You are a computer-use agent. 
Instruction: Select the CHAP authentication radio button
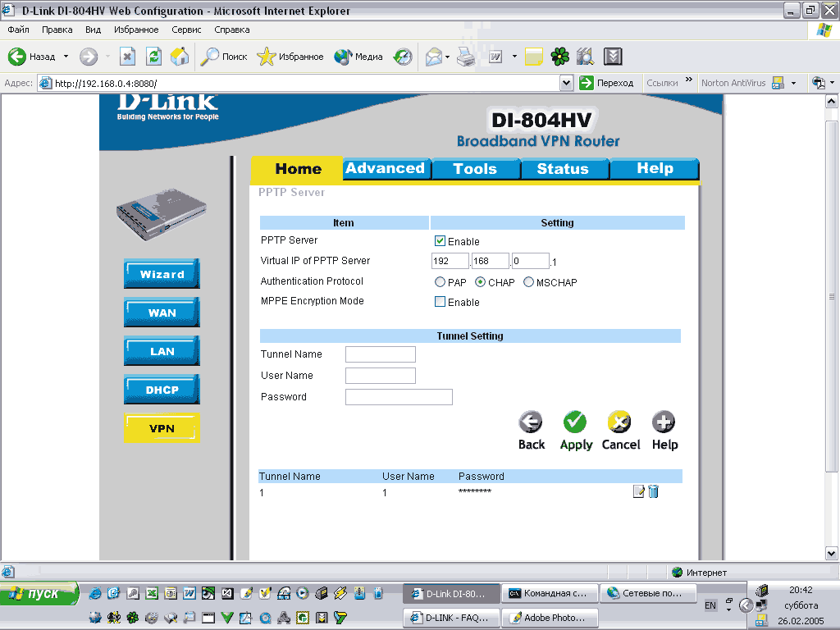coord(480,282)
